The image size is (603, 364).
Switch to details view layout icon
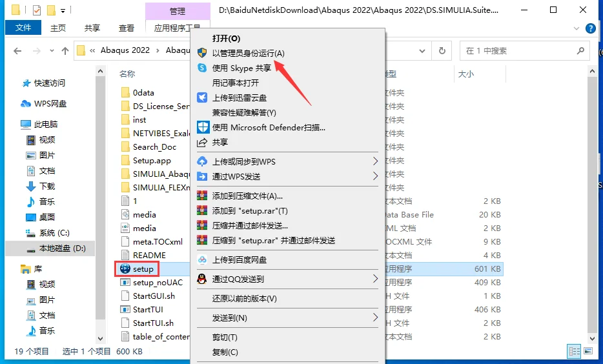pyautogui.click(x=574, y=351)
